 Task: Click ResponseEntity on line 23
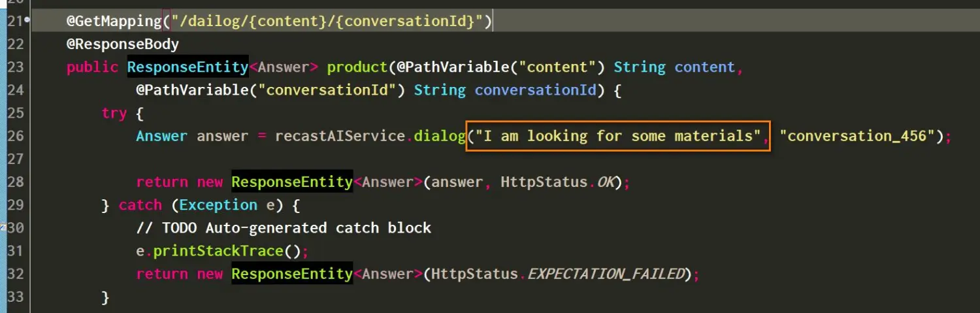[x=188, y=67]
